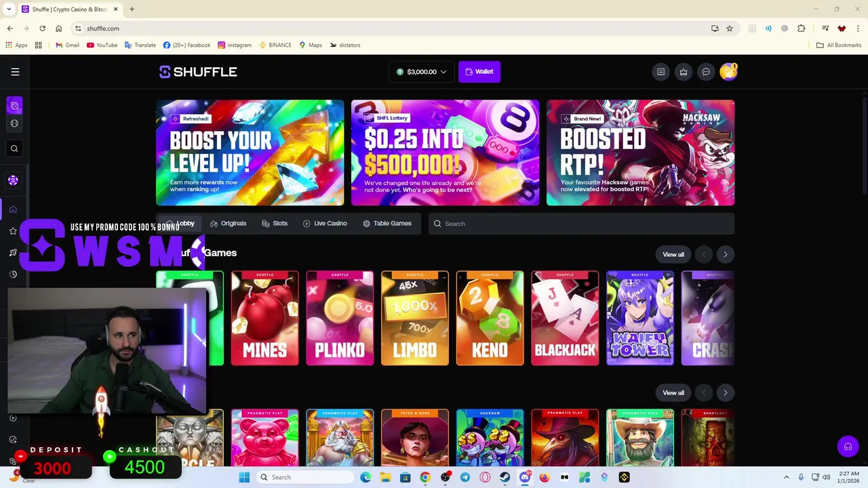Close the Shuffle browser tab
Viewport: 868px width, 488px height.
(x=115, y=9)
